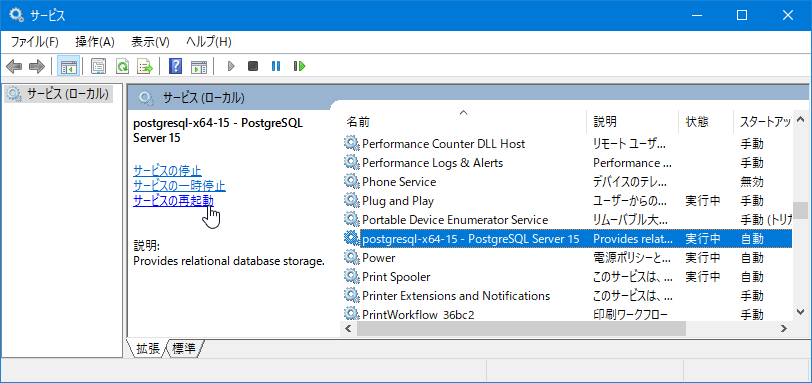Viewport: 812px width, 383px height.
Task: Open the ファイル(F) menu
Action: coord(35,42)
